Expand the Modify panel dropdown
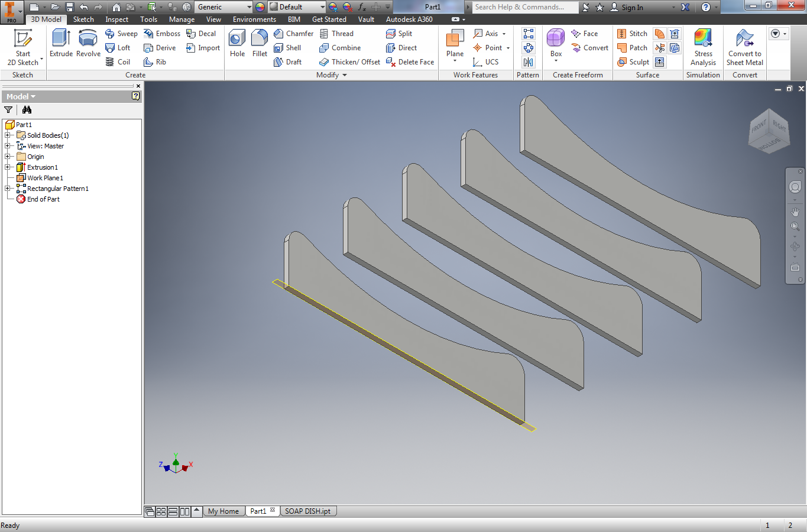 click(345, 75)
